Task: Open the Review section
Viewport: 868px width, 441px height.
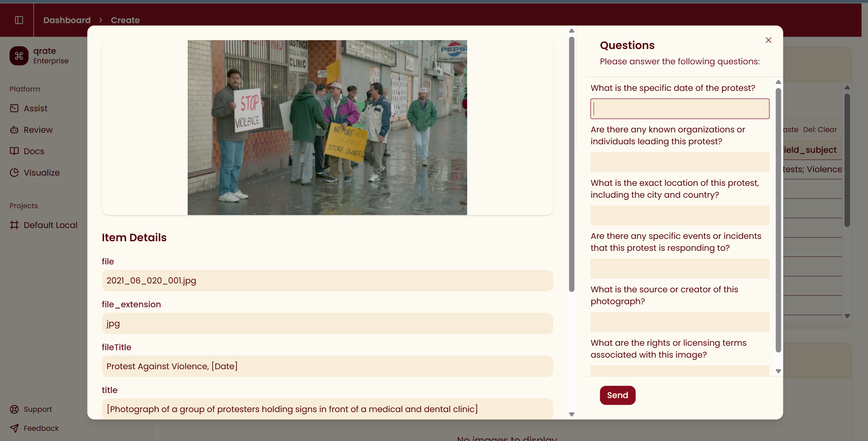Action: coord(38,130)
